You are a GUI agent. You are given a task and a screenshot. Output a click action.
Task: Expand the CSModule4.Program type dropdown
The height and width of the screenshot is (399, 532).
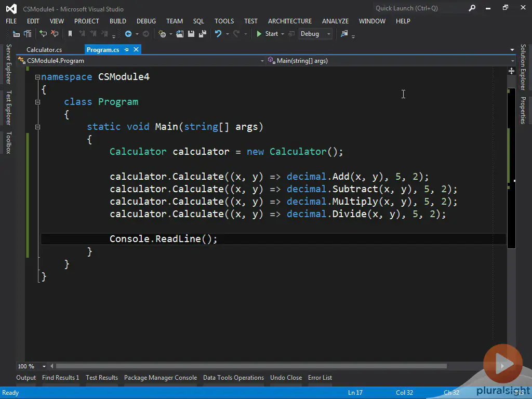click(x=262, y=61)
